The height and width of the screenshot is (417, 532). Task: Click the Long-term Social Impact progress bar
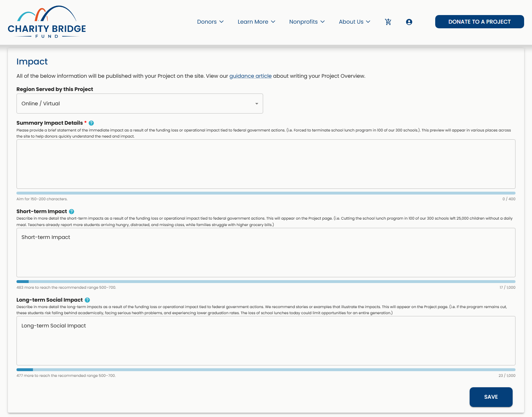point(266,370)
